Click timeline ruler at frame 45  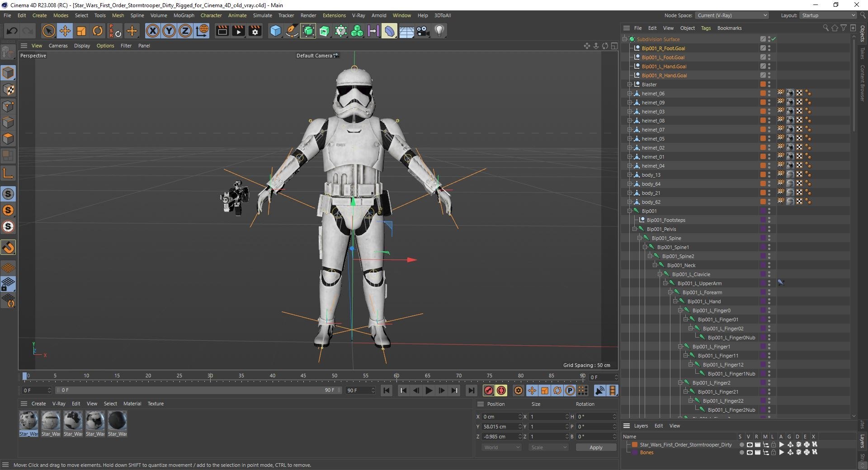tap(303, 376)
